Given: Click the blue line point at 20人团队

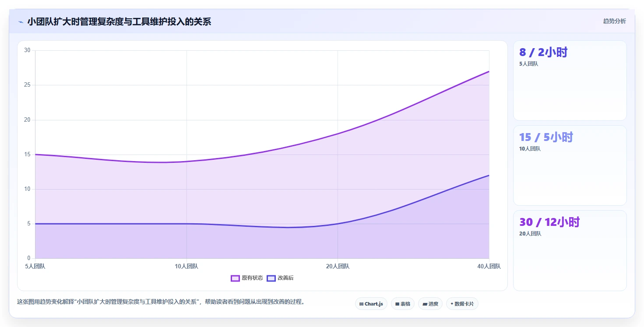Looking at the screenshot, I should pyautogui.click(x=338, y=224).
